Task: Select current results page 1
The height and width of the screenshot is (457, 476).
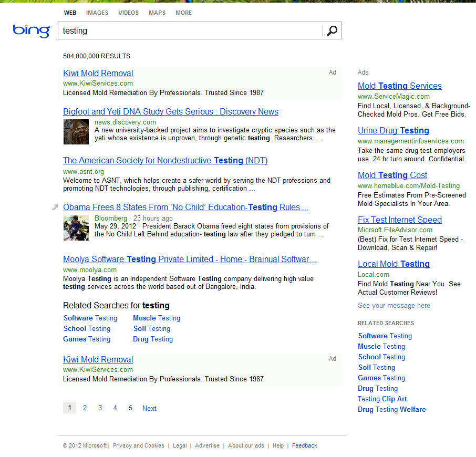Action: (69, 408)
